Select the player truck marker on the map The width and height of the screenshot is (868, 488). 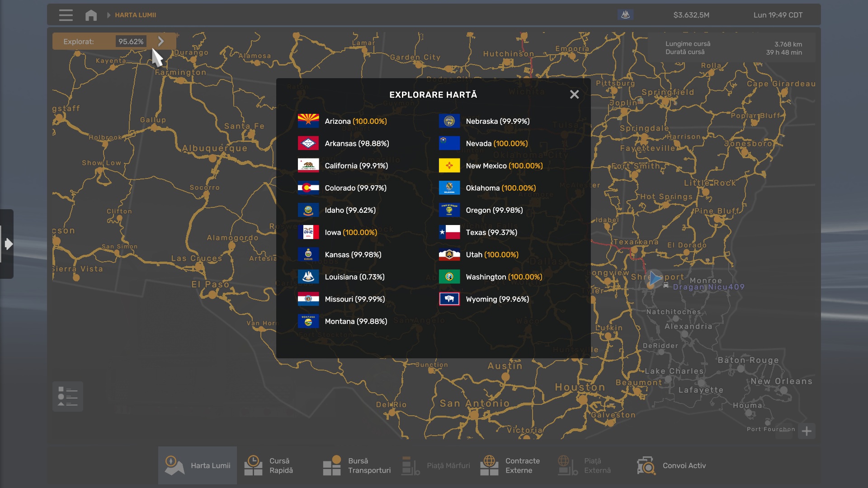[x=655, y=279]
